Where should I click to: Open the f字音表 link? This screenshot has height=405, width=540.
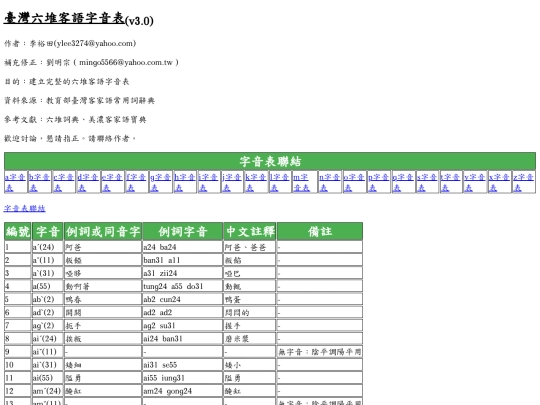click(136, 182)
